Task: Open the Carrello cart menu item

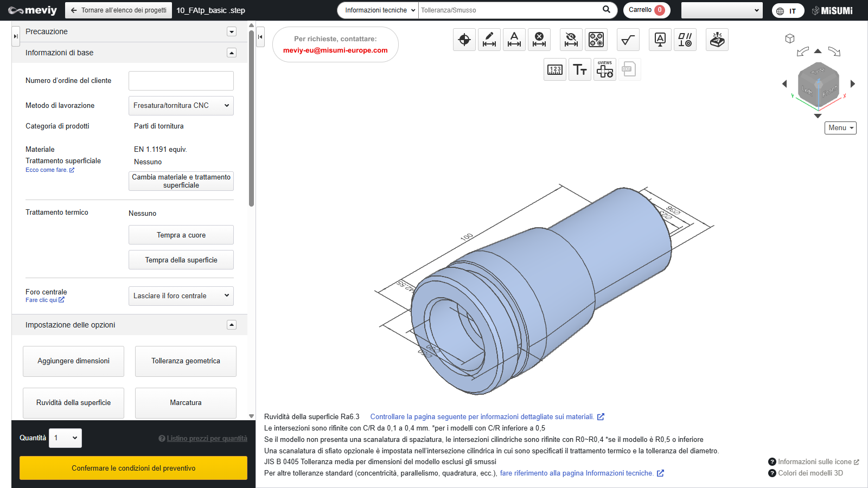Action: tap(646, 10)
